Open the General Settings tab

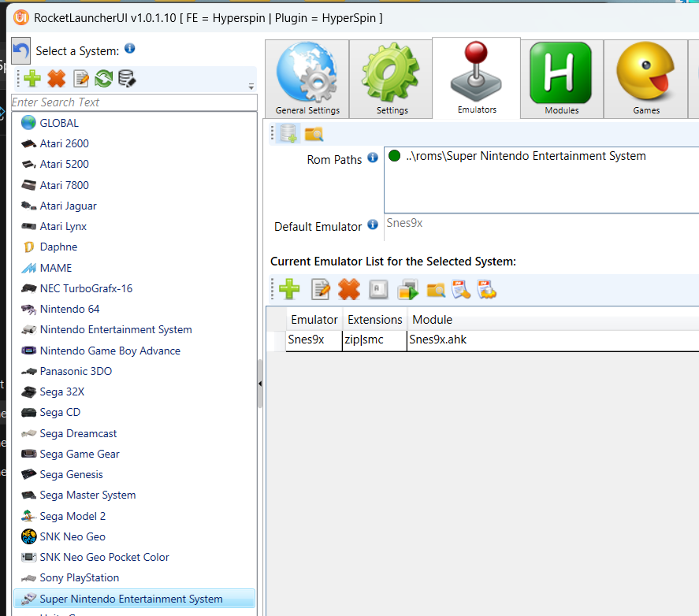pyautogui.click(x=307, y=79)
